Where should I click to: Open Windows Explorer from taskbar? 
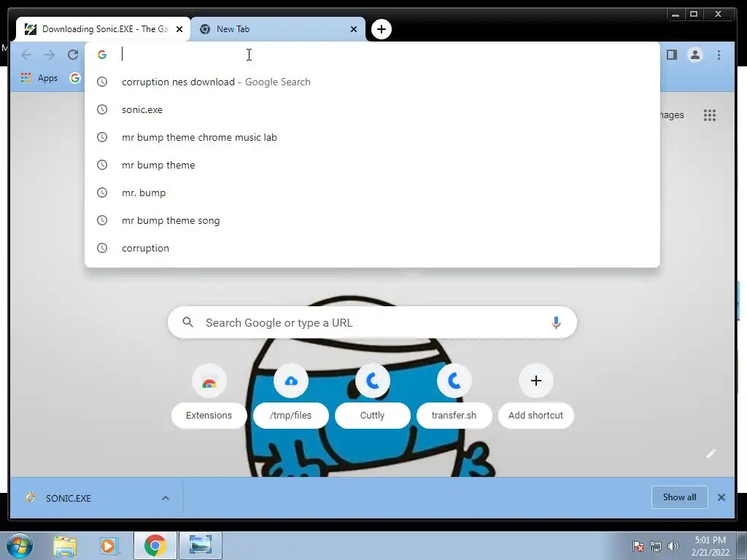click(65, 545)
